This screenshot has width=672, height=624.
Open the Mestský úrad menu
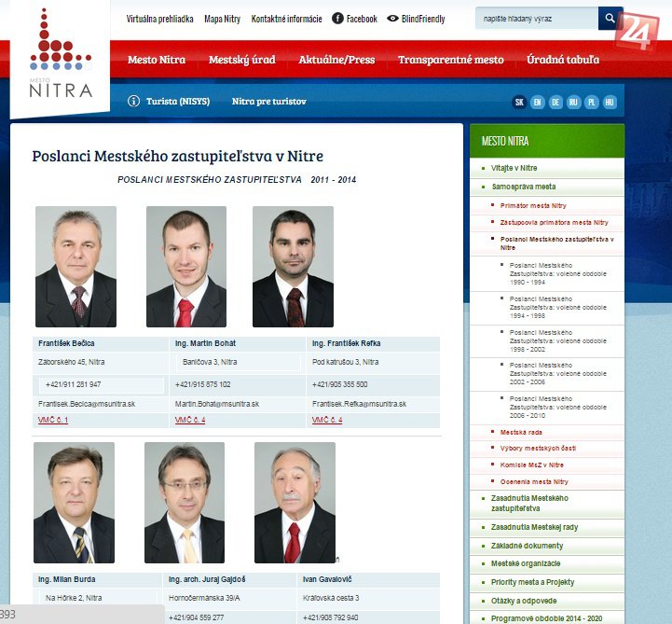tap(241, 60)
